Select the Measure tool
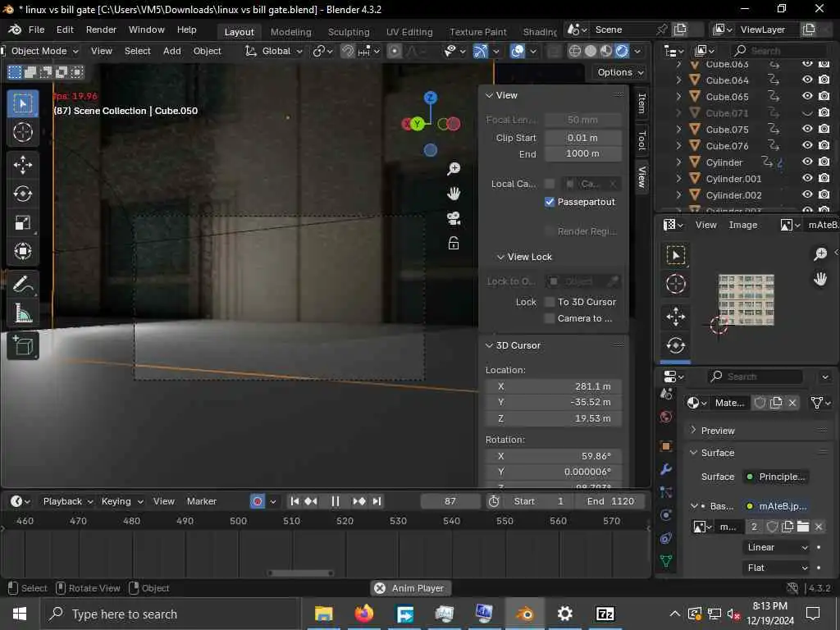Viewport: 840px width, 630px height. (22, 313)
